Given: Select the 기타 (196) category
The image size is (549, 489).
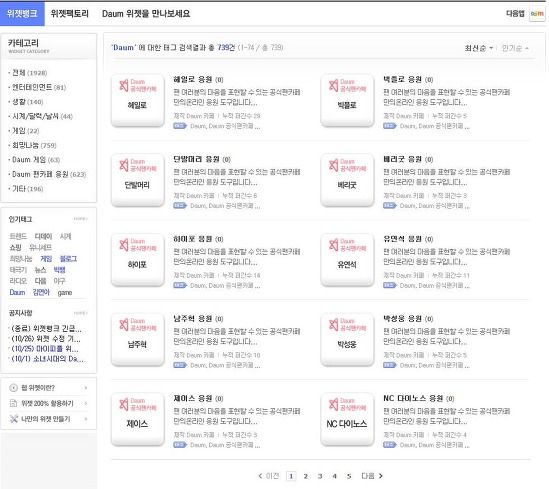Looking at the screenshot, I should (x=28, y=189).
